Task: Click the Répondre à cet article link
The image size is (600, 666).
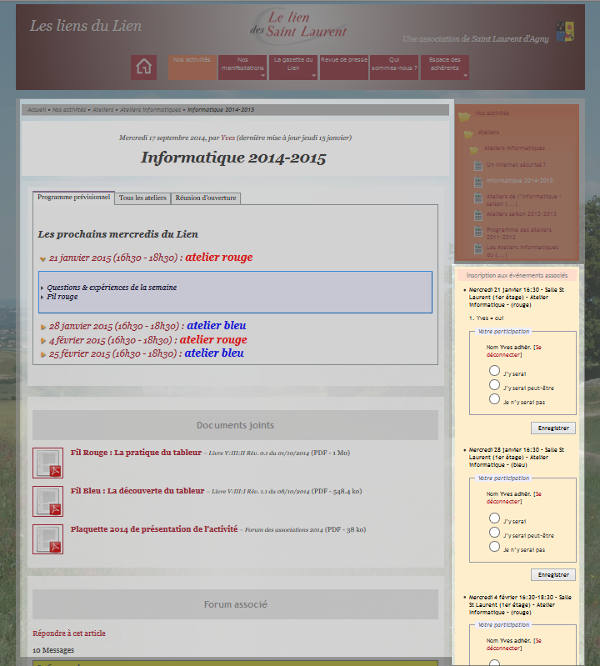Action: pyautogui.click(x=69, y=633)
